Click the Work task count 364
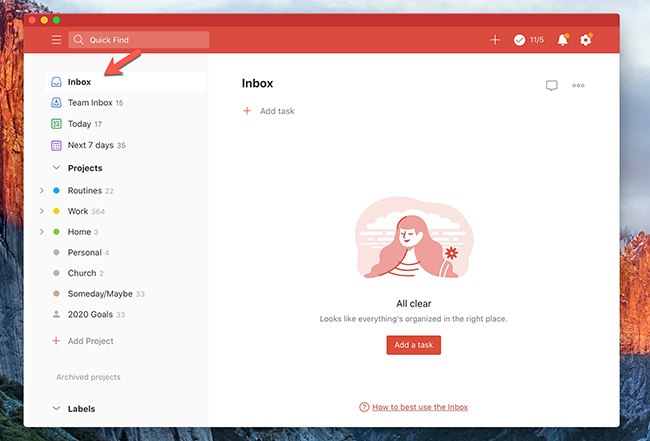This screenshot has width=650, height=441. pyautogui.click(x=98, y=211)
